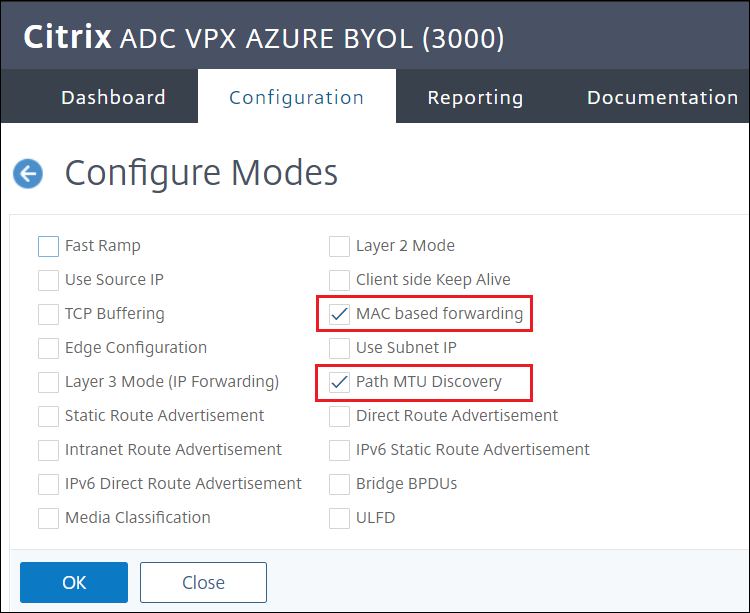Enable Layer 3 Mode (IP Forwarding)
750x613 pixels.
tap(48, 382)
